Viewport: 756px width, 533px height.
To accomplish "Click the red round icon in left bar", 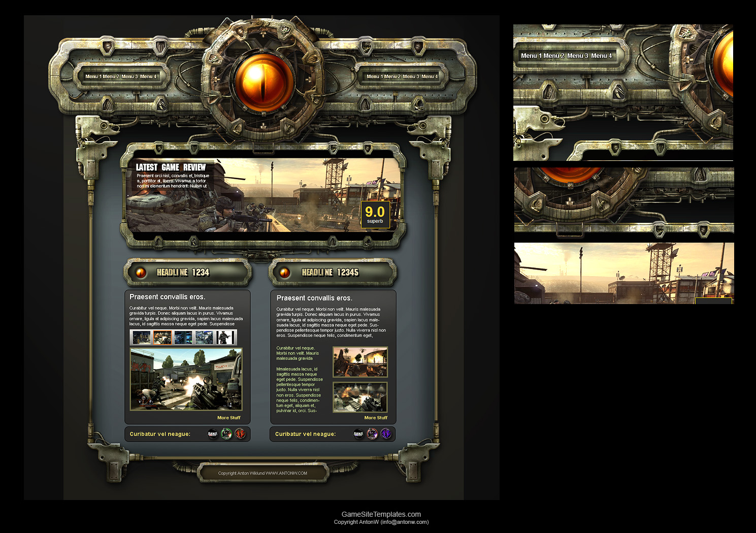I will point(240,434).
